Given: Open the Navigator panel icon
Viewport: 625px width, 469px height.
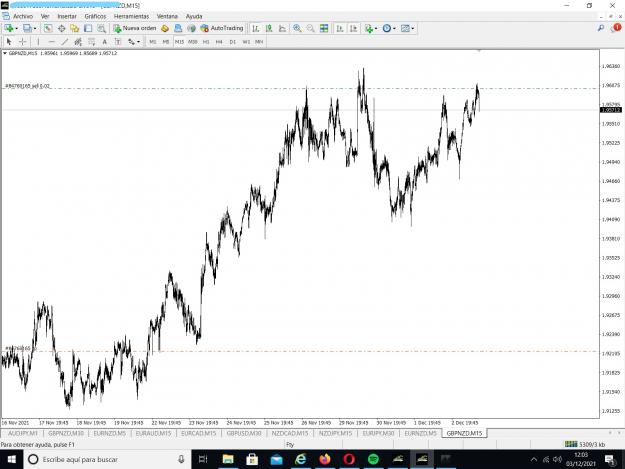Looking at the screenshot, I should [75, 28].
